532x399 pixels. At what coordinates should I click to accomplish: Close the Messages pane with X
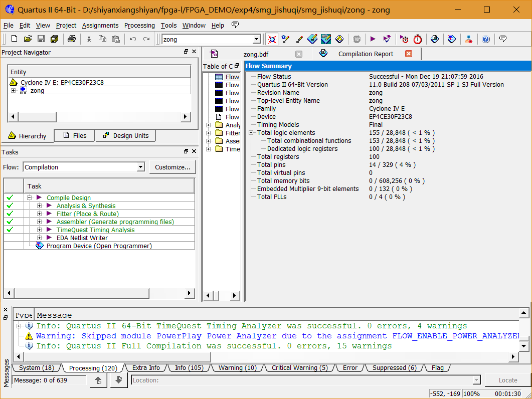tap(6, 309)
